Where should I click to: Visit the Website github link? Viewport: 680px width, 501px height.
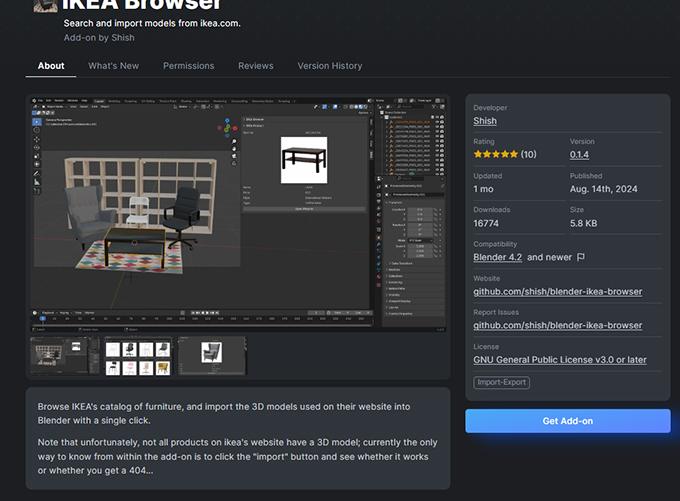click(558, 291)
